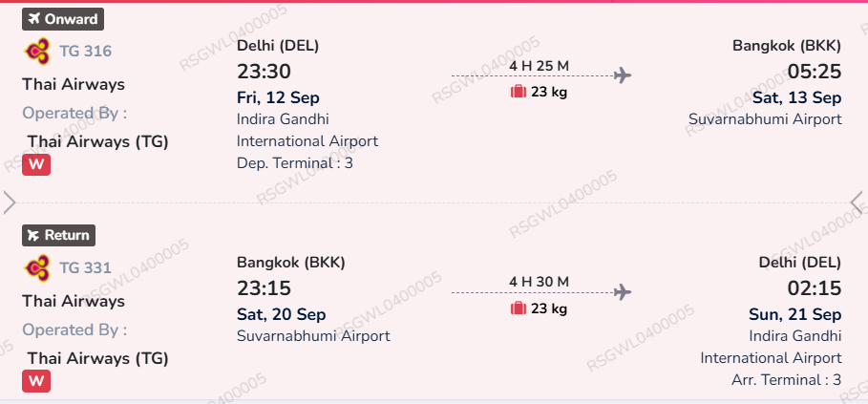This screenshot has height=404, width=868.
Task: Click the onward departure time 23:30
Action: click(264, 72)
